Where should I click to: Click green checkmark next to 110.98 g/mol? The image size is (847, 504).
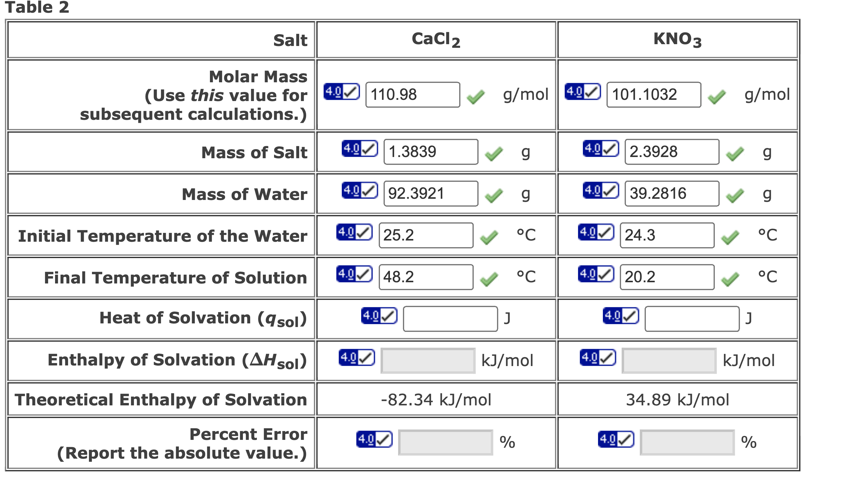click(x=476, y=97)
